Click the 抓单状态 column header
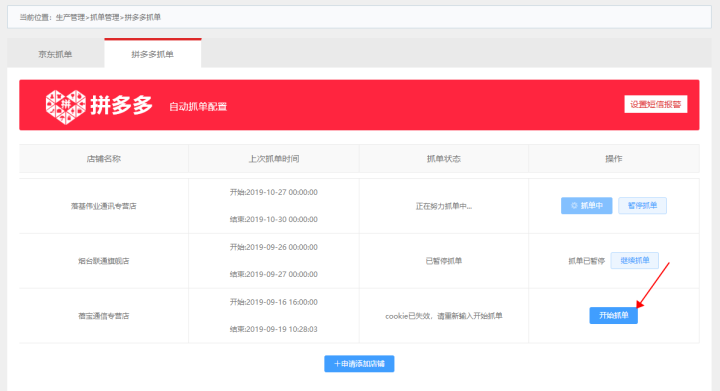720x391 pixels. click(x=444, y=159)
